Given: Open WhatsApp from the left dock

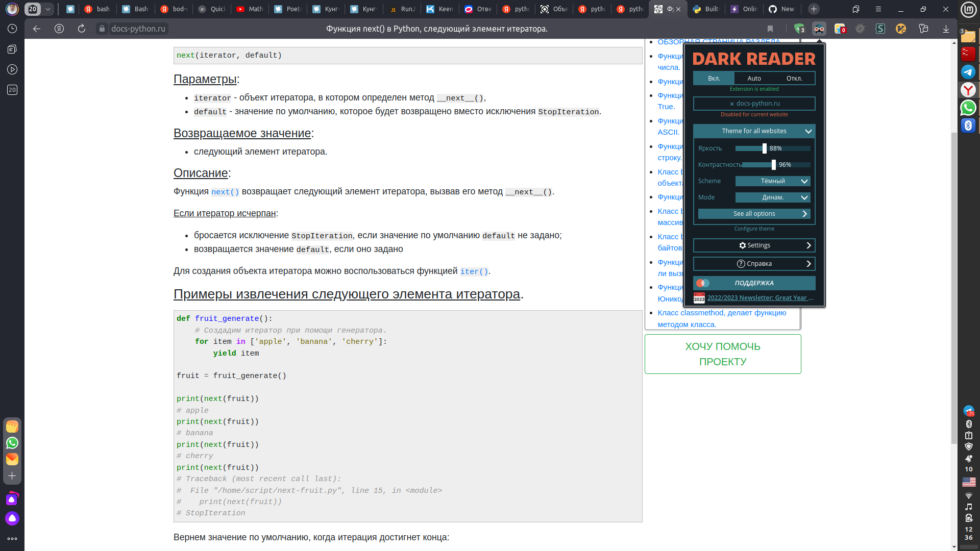Looking at the screenshot, I should tap(12, 443).
